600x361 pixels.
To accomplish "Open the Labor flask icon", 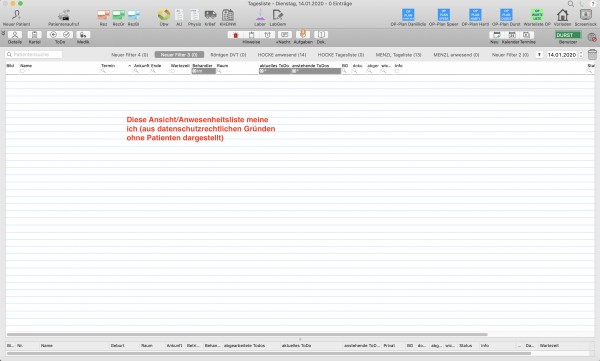I will click(x=260, y=15).
